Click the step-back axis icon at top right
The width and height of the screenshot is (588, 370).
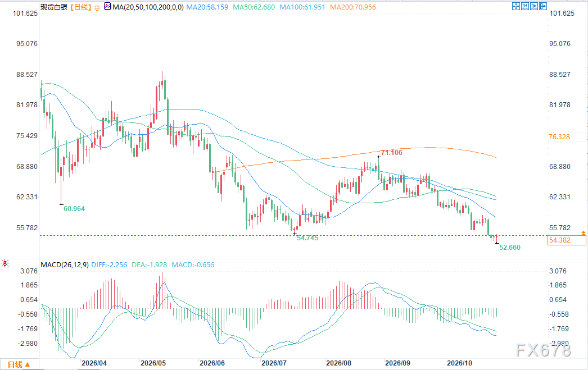pyautogui.click(x=525, y=6)
